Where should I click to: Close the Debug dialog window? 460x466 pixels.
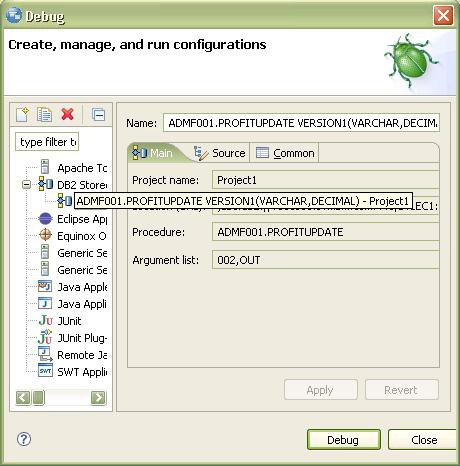pyautogui.click(x=443, y=15)
